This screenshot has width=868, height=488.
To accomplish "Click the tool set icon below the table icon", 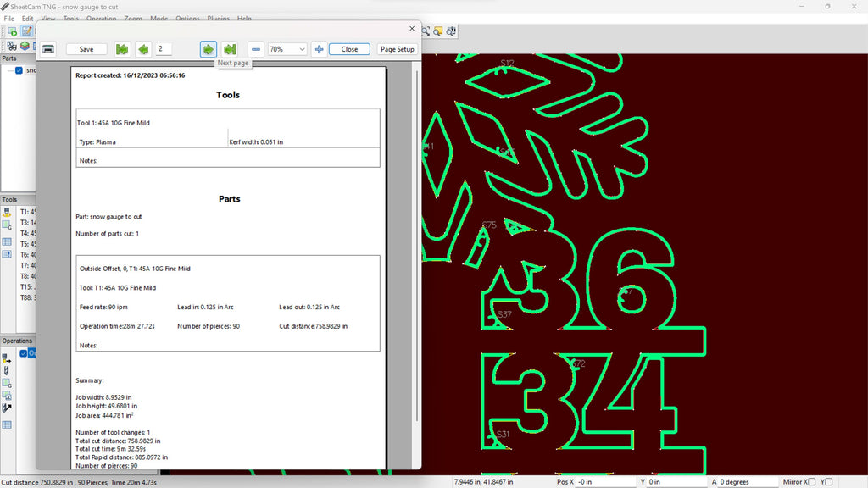I will (x=7, y=254).
